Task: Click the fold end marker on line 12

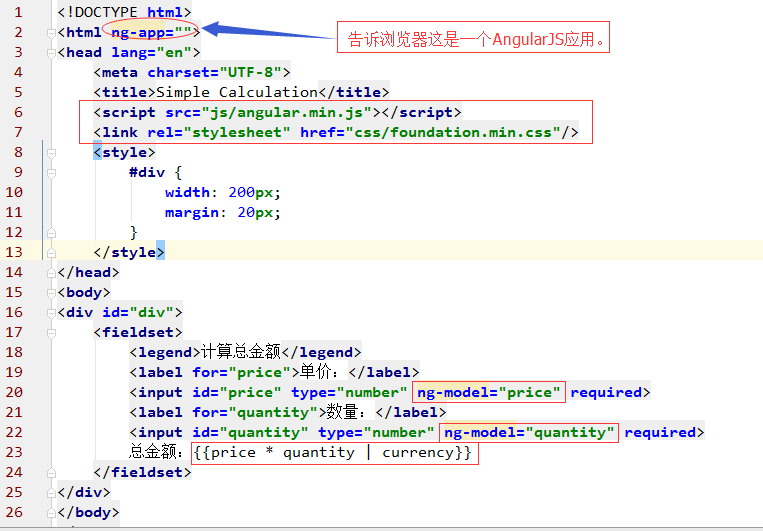Action: click(x=51, y=233)
